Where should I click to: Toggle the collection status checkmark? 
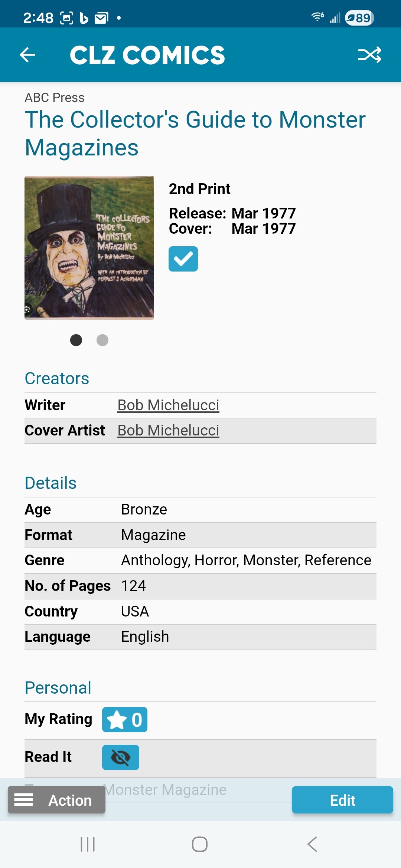(x=183, y=259)
